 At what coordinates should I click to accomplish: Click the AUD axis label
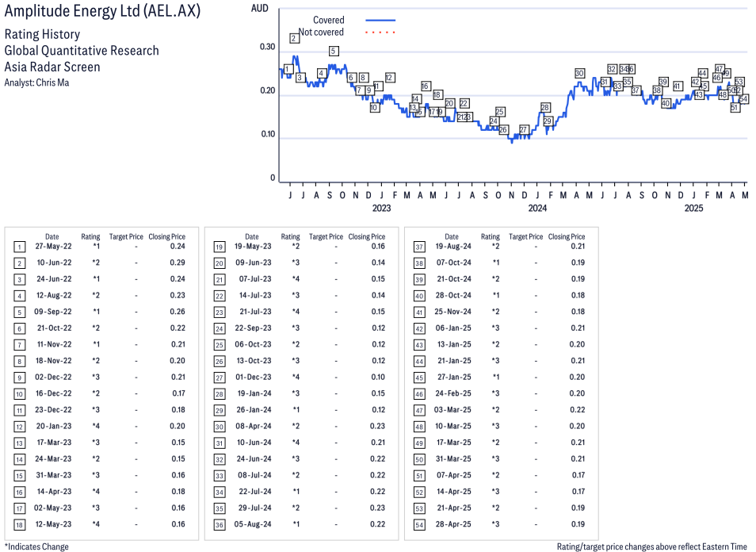coord(260,9)
